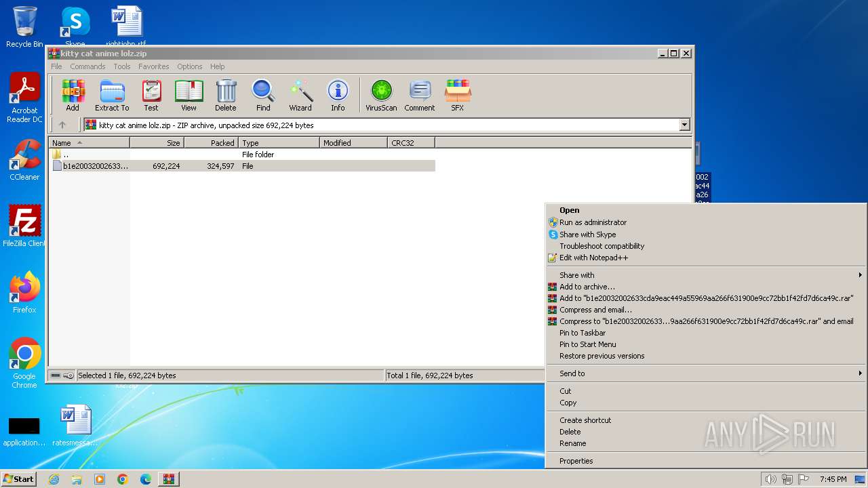Click the Delete trash icon in toolbar
868x488 pixels.
pos(226,96)
